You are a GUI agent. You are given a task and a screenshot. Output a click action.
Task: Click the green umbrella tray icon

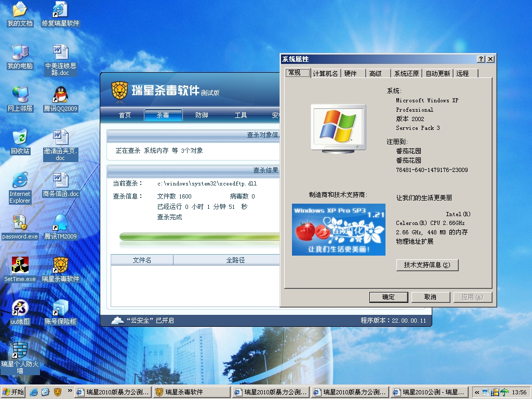(x=504, y=393)
